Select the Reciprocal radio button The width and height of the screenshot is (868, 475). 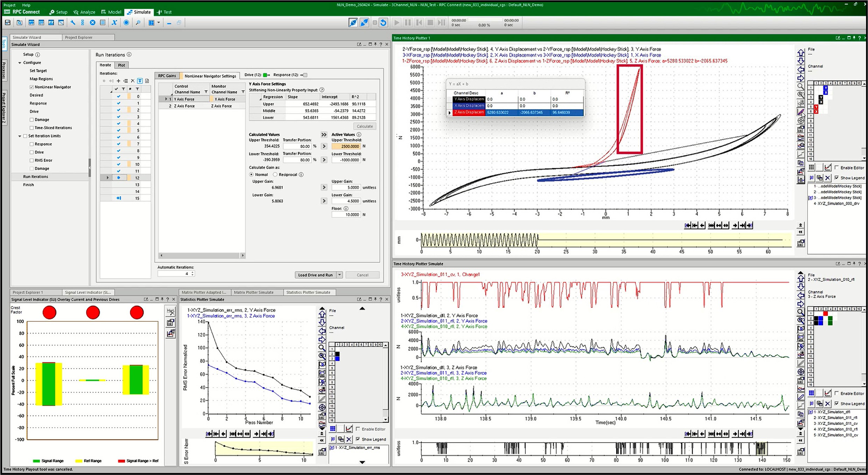pos(275,174)
